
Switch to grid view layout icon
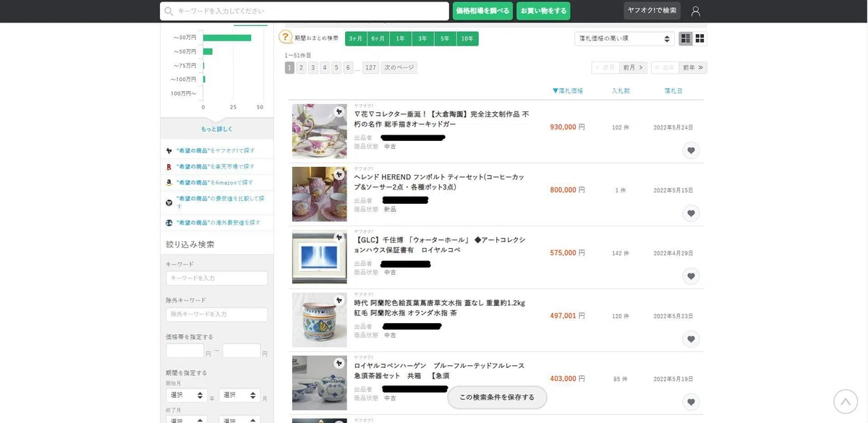[x=699, y=38]
